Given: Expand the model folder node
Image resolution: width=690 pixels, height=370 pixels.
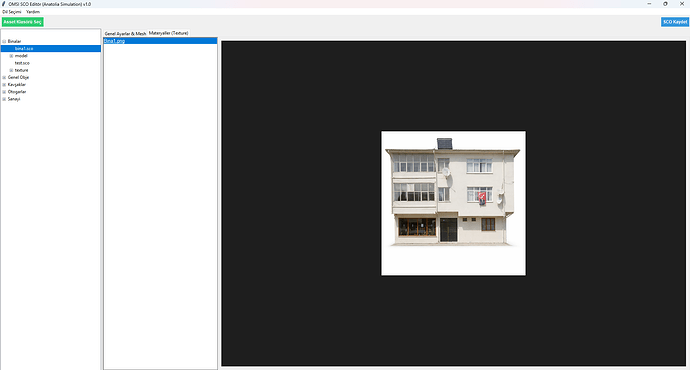Looking at the screenshot, I should [x=11, y=56].
